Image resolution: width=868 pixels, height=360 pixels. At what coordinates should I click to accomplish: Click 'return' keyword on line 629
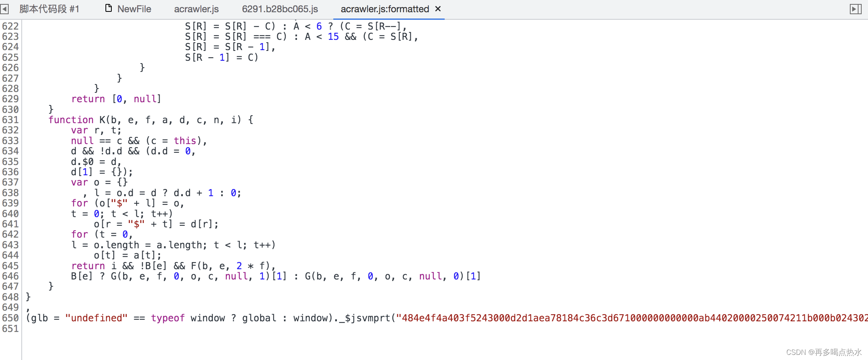coord(88,99)
